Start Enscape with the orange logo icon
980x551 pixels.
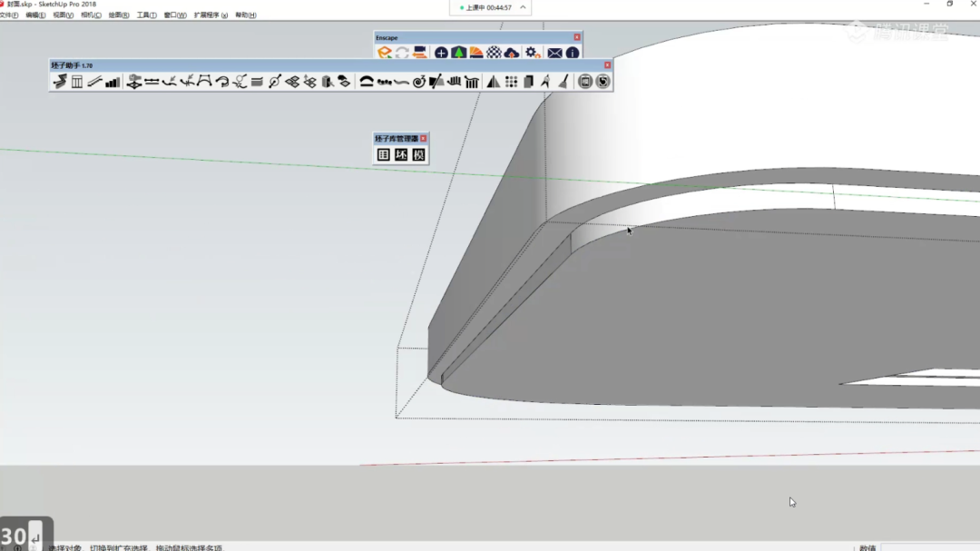click(x=385, y=54)
